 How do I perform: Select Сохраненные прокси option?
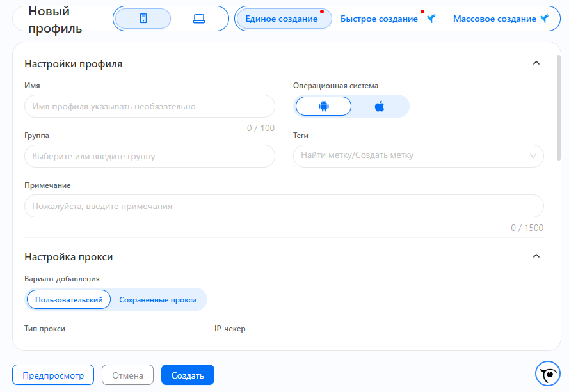click(158, 300)
